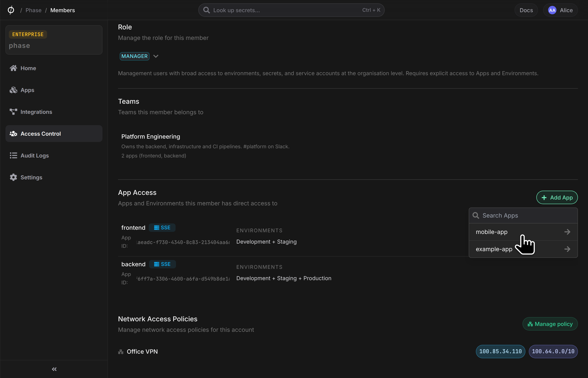Open the Docs link
Viewport: 588px width, 378px height.
click(x=526, y=10)
